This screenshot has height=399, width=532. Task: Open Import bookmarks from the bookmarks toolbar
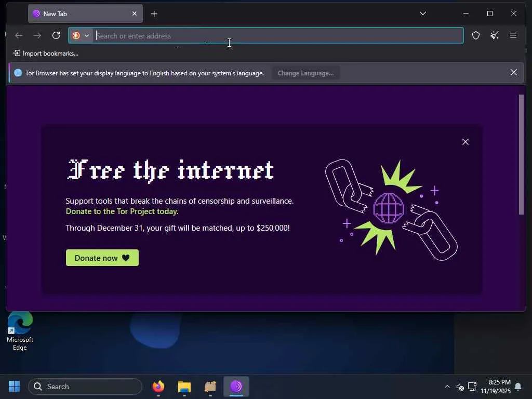point(46,54)
